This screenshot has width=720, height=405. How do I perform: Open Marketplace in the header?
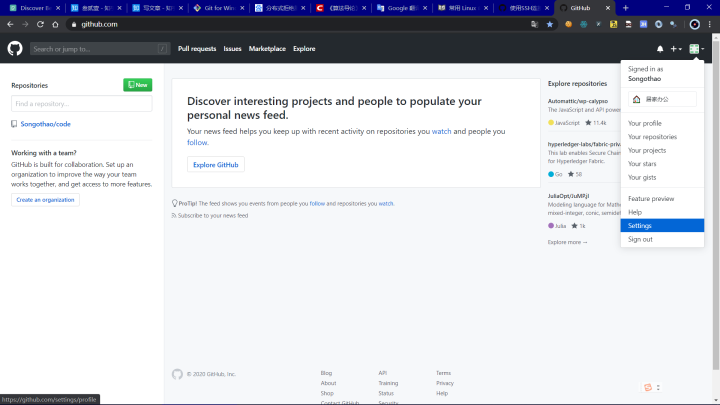tap(267, 49)
